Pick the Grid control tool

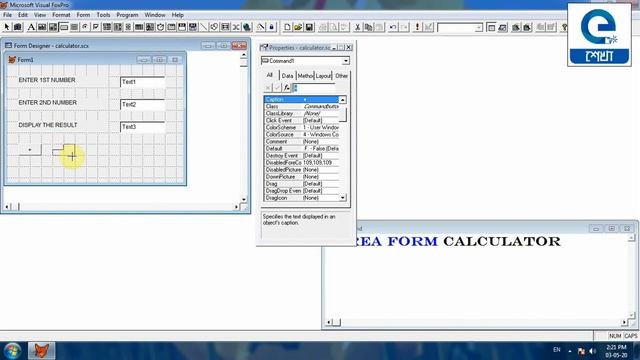click(139, 27)
